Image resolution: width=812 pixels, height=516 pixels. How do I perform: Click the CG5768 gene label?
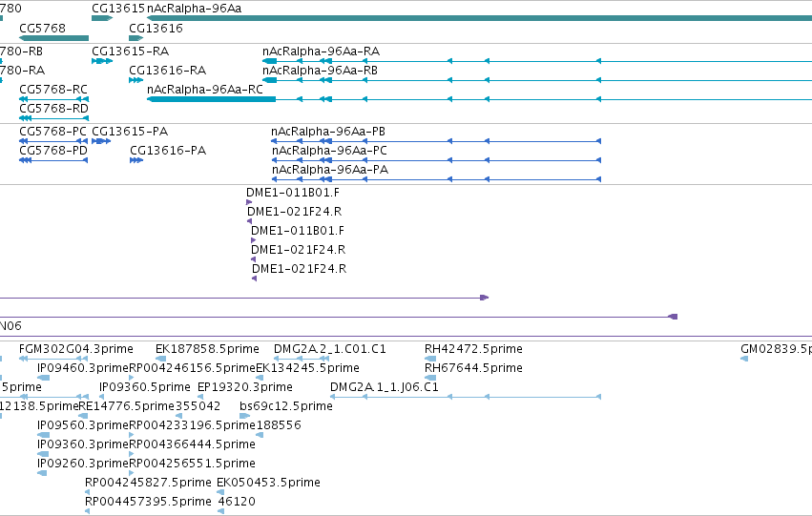point(43,28)
